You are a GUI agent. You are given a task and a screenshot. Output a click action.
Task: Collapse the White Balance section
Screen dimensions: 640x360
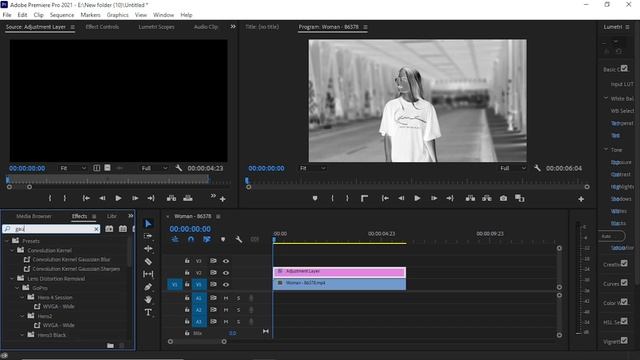coord(606,98)
